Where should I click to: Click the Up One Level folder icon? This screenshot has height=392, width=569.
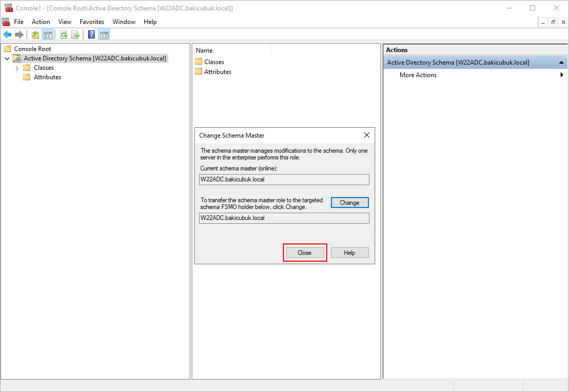pyautogui.click(x=35, y=35)
